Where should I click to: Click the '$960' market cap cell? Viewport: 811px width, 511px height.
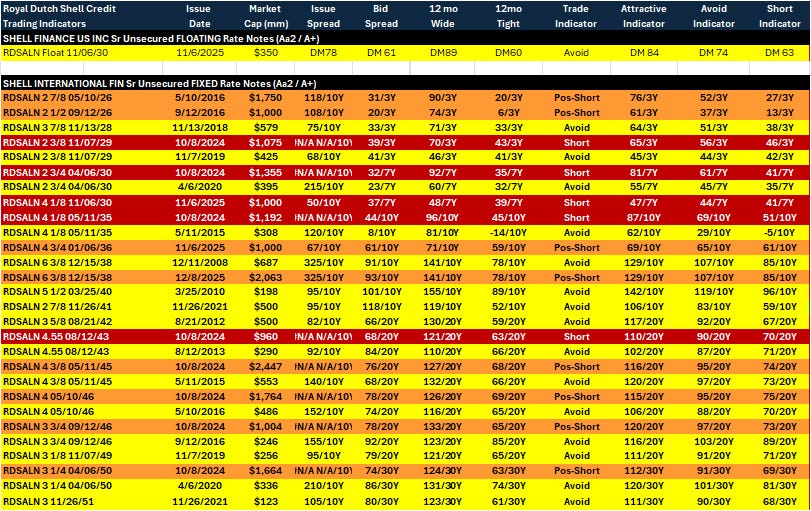[x=266, y=337]
